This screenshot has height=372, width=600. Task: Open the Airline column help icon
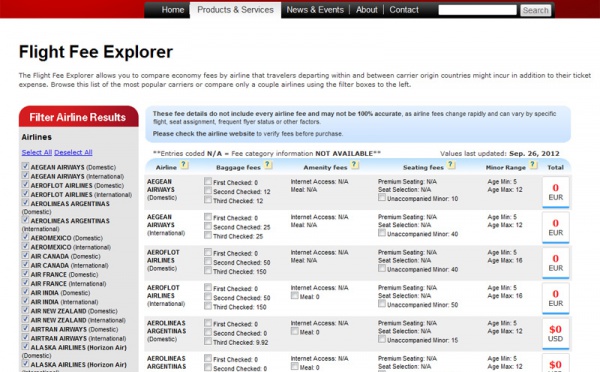click(x=184, y=165)
